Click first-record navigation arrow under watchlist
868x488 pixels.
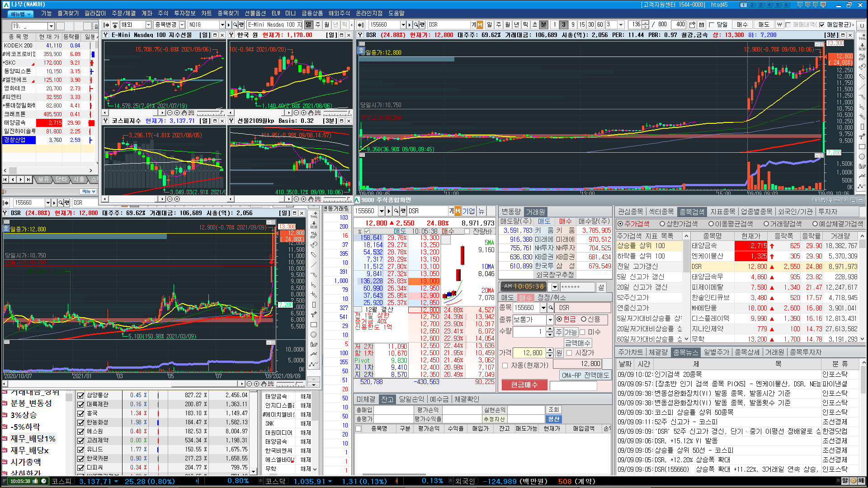(5, 179)
